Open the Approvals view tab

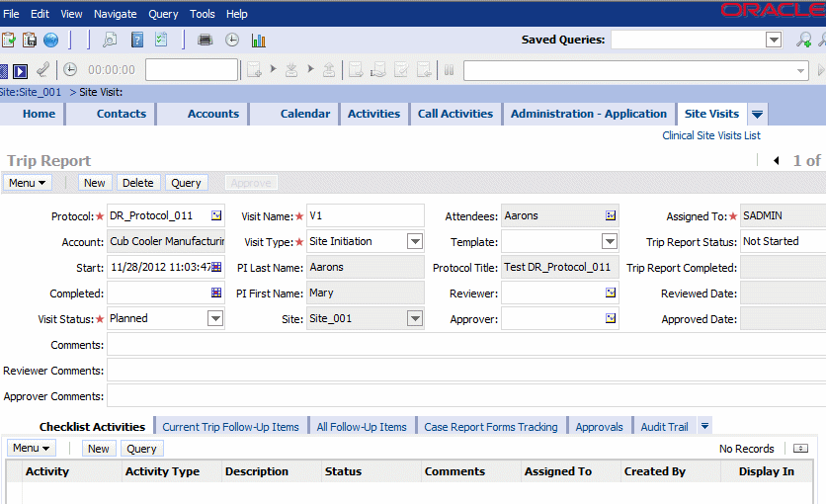pyautogui.click(x=599, y=427)
